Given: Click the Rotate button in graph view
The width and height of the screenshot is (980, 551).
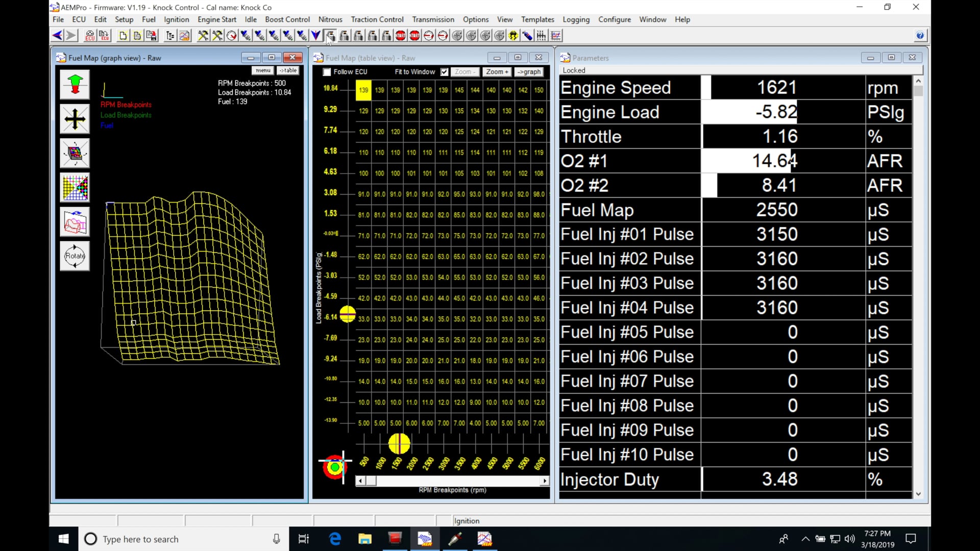Looking at the screenshot, I should tap(75, 256).
